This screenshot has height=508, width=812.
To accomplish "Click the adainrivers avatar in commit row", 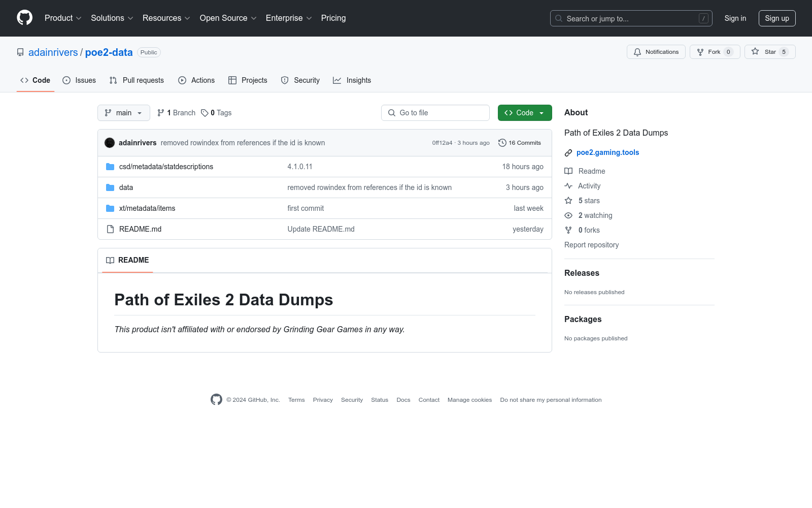I will click(x=110, y=143).
